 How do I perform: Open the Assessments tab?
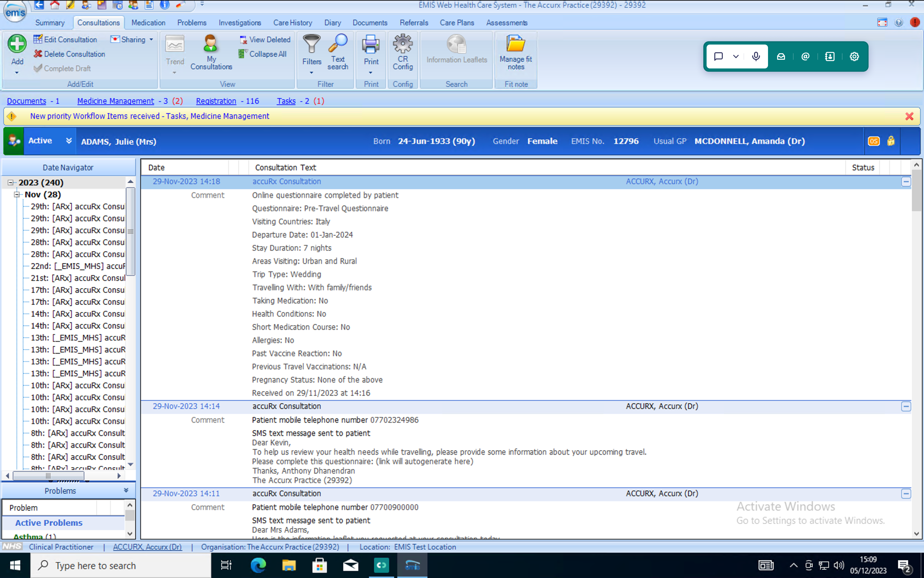tap(507, 23)
